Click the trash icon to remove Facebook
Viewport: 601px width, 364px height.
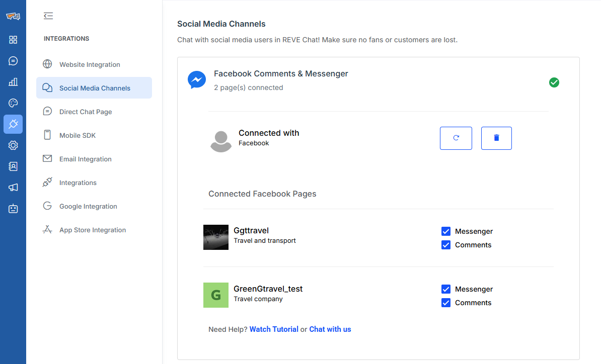496,138
